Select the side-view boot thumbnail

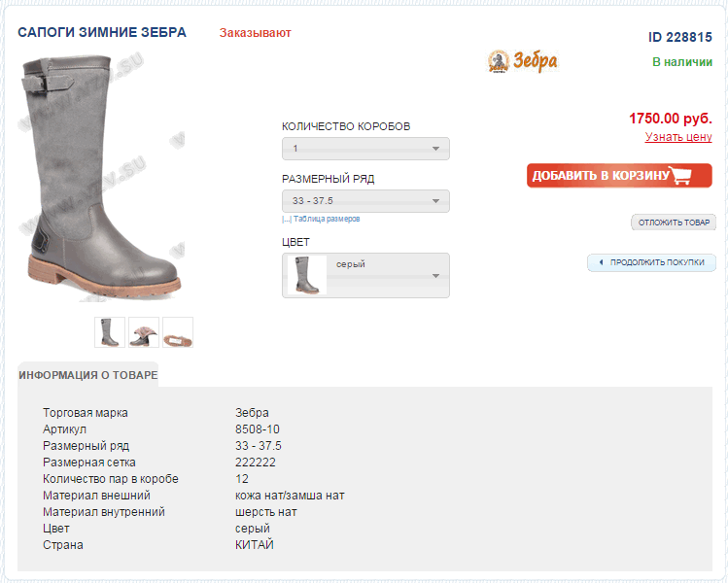click(x=110, y=332)
